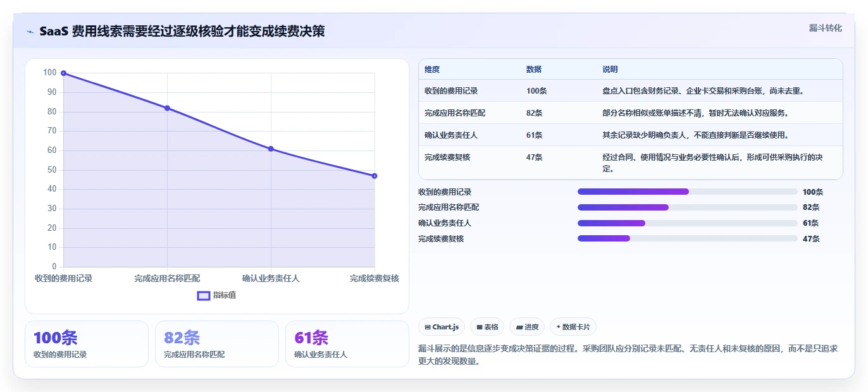Click the 61条 value in the table
The image size is (868, 392).
535,135
